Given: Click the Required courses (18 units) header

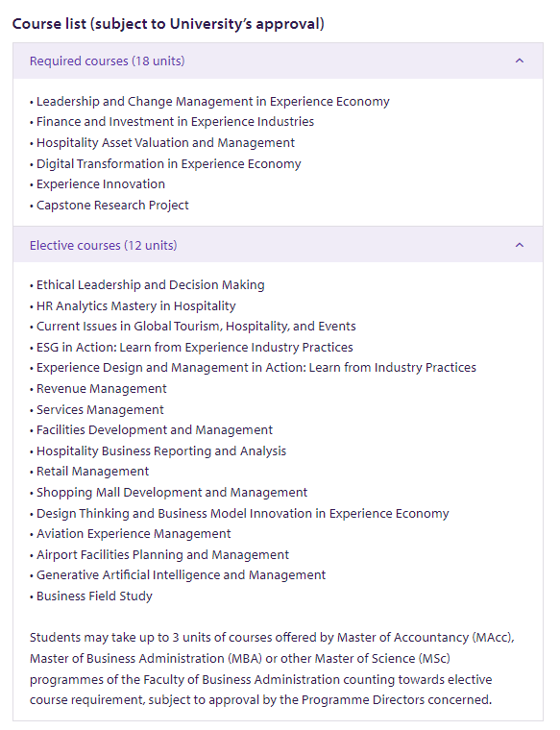Looking at the screenshot, I should [x=278, y=61].
